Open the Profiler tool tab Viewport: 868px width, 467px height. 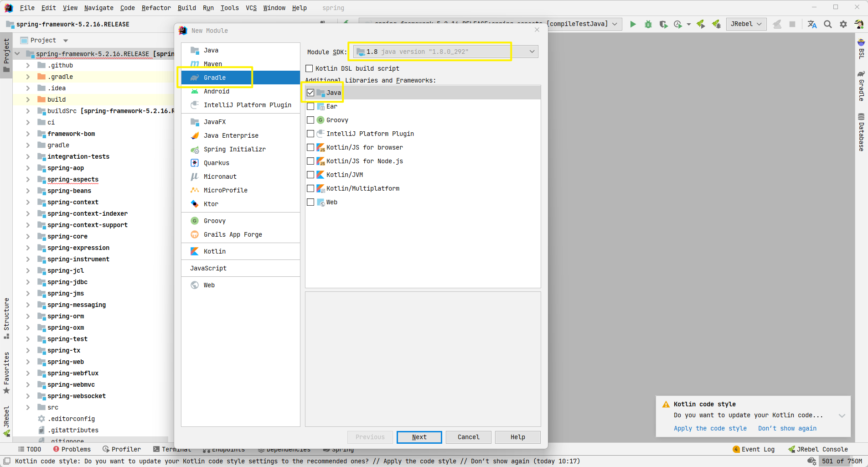122,449
